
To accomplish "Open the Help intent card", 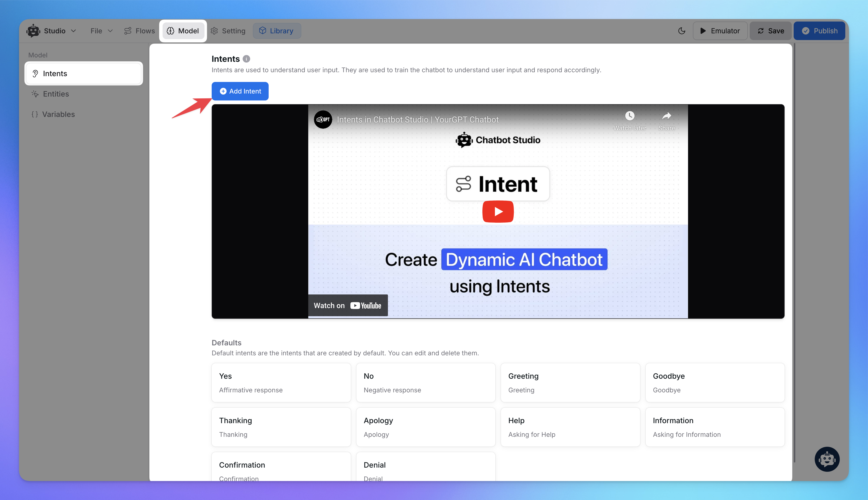I will pos(570,427).
